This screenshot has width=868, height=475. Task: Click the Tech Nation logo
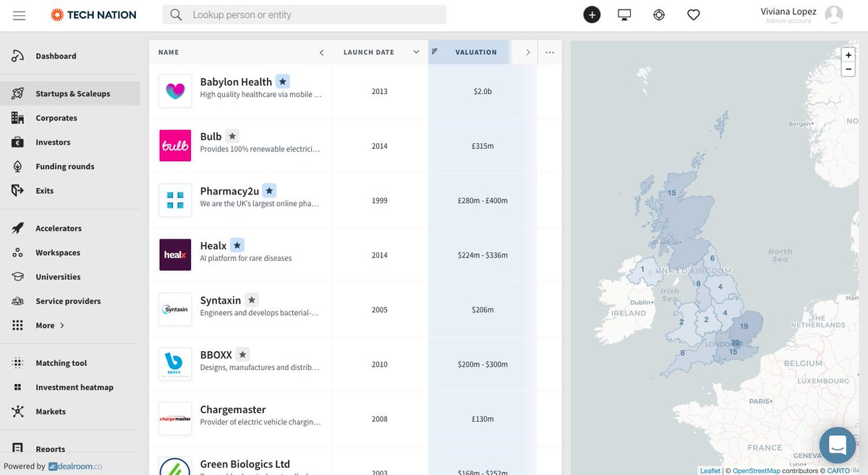(x=93, y=14)
